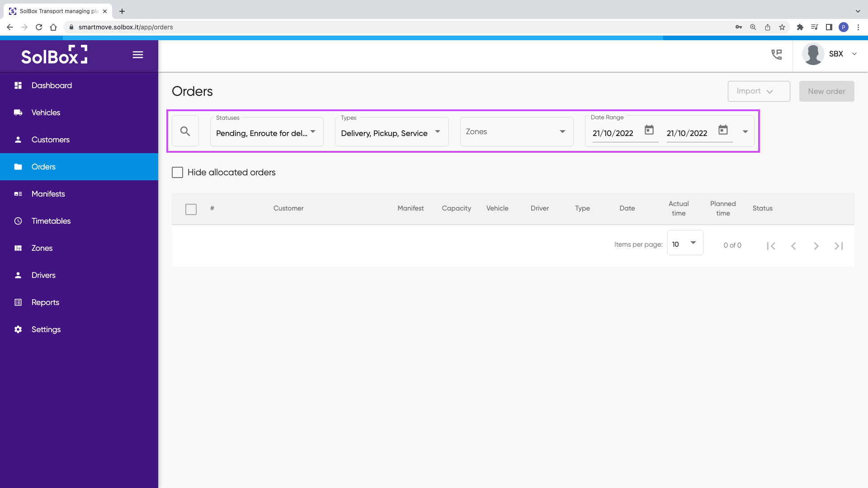Open the Import dropdown button
The height and width of the screenshot is (488, 868).
(759, 91)
